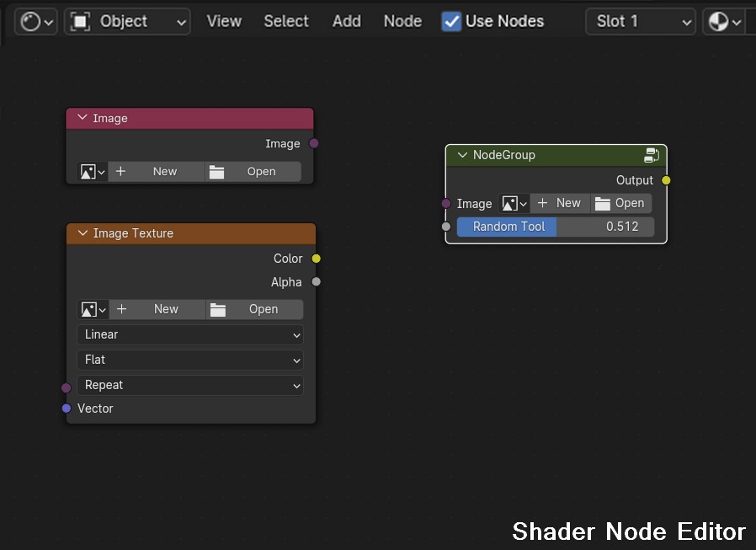
Task: Open the Select menu
Action: (x=286, y=21)
